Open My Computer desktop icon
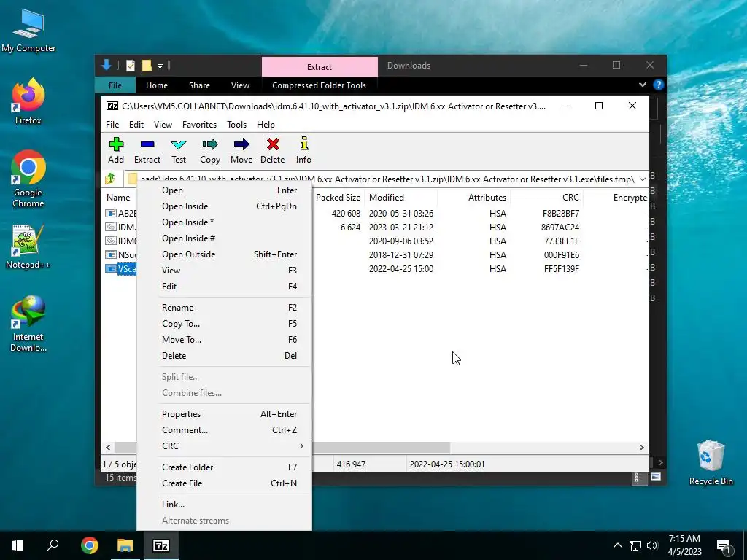Screen dimensions: 747x560 28,31
